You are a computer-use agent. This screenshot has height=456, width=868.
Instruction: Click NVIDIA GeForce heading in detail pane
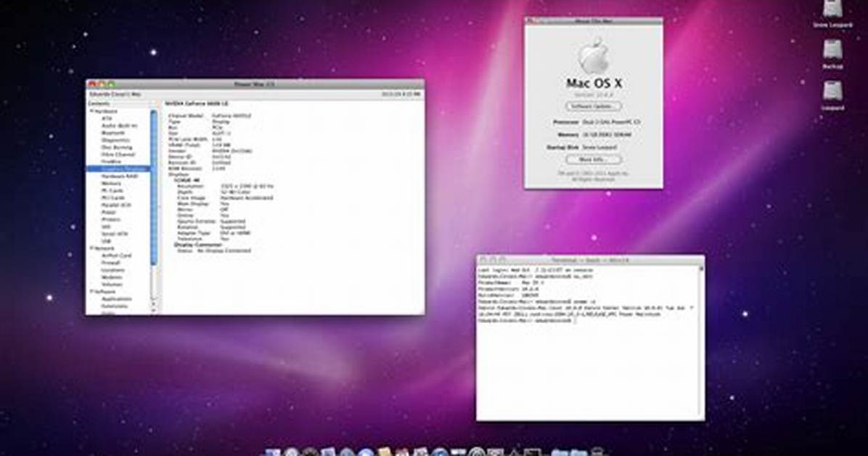tap(197, 104)
